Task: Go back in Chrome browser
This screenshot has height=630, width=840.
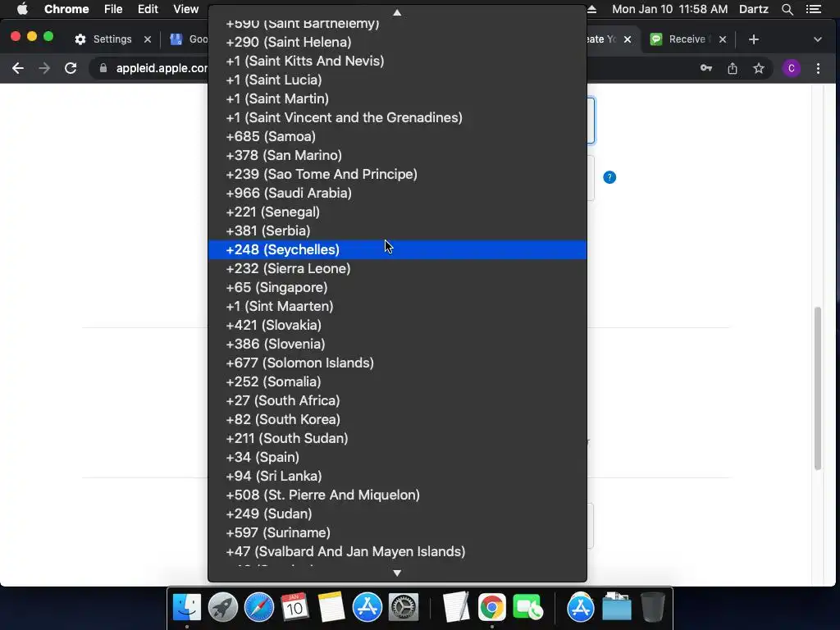Action: tap(18, 68)
